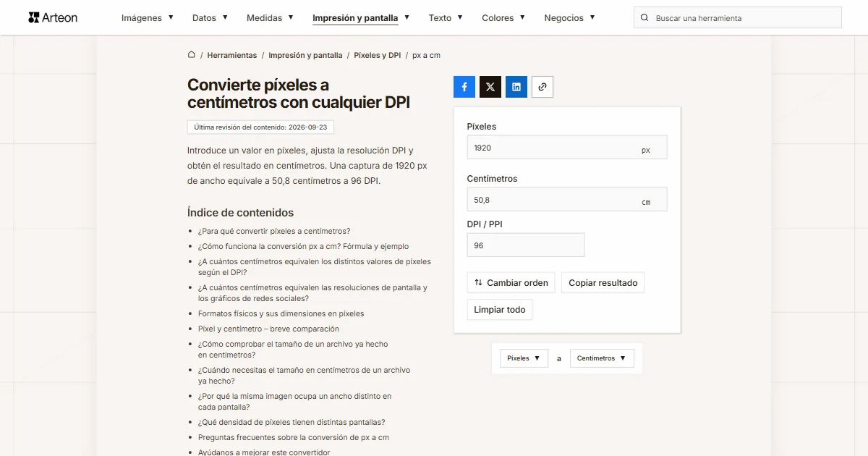The height and width of the screenshot is (456, 868).
Task: Open Herramientas breadcrumb link
Action: click(x=232, y=55)
